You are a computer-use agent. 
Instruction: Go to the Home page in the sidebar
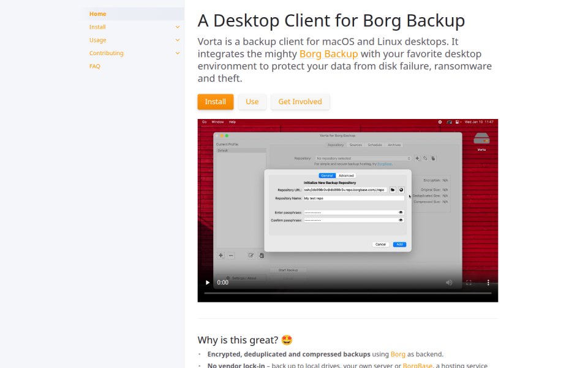tap(97, 14)
